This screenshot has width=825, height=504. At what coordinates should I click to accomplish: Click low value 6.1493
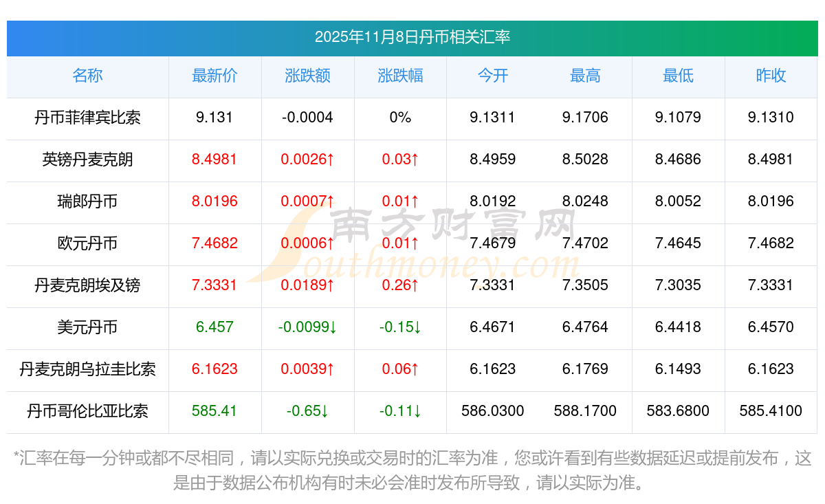click(x=678, y=369)
